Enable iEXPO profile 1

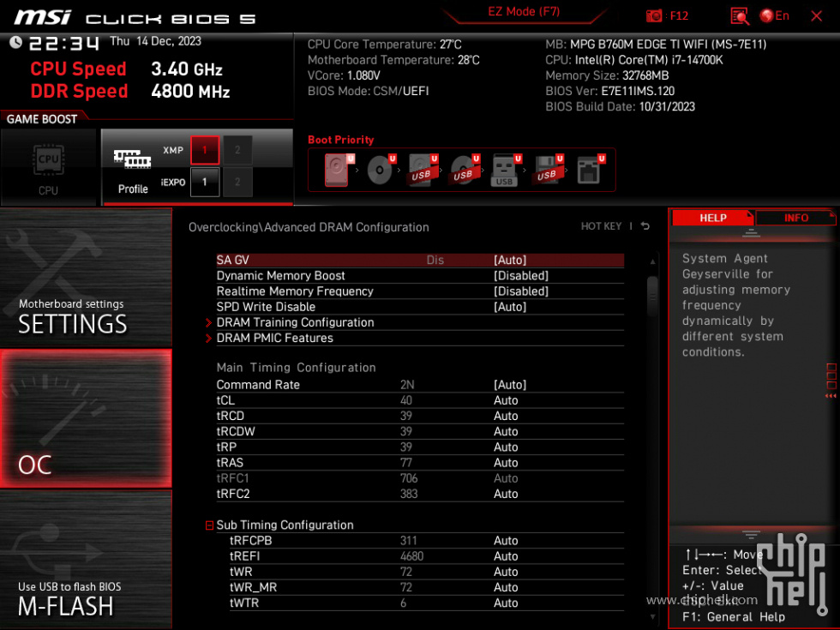coord(205,182)
